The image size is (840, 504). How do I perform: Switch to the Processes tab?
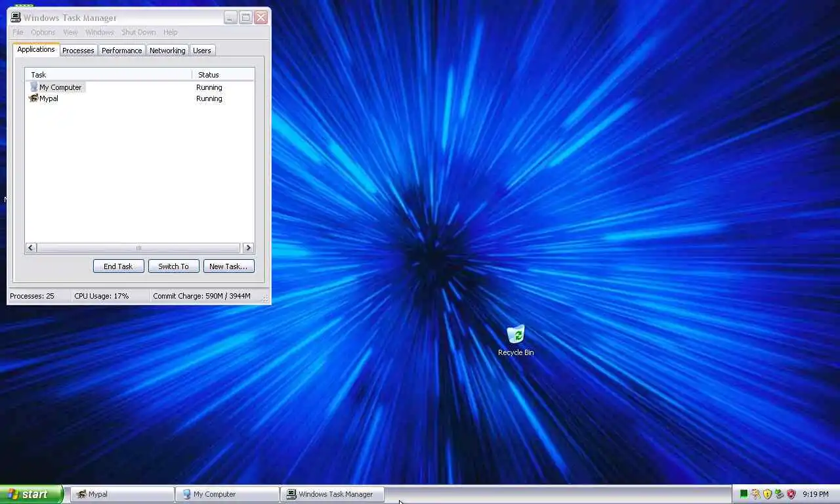point(78,51)
